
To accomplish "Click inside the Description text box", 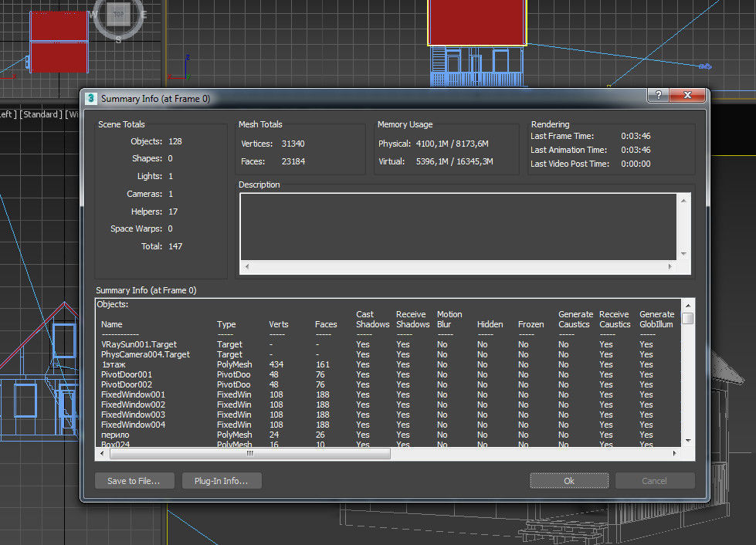I will tap(459, 226).
